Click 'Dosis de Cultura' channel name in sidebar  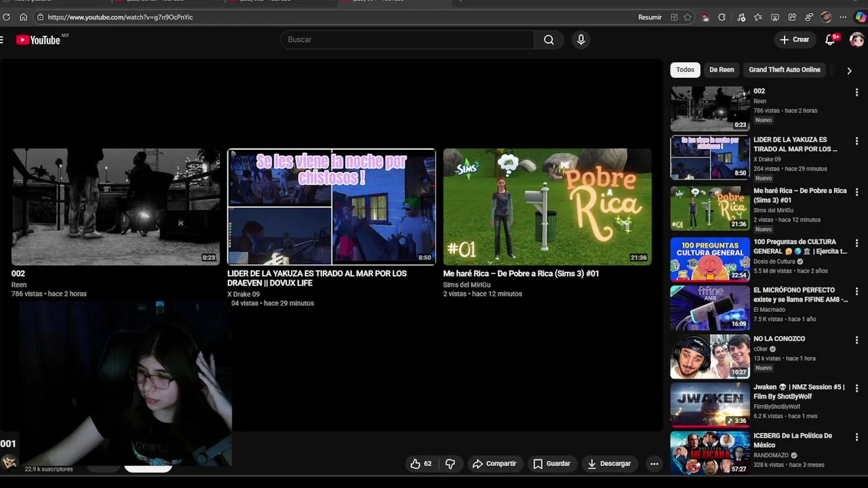[x=774, y=262]
